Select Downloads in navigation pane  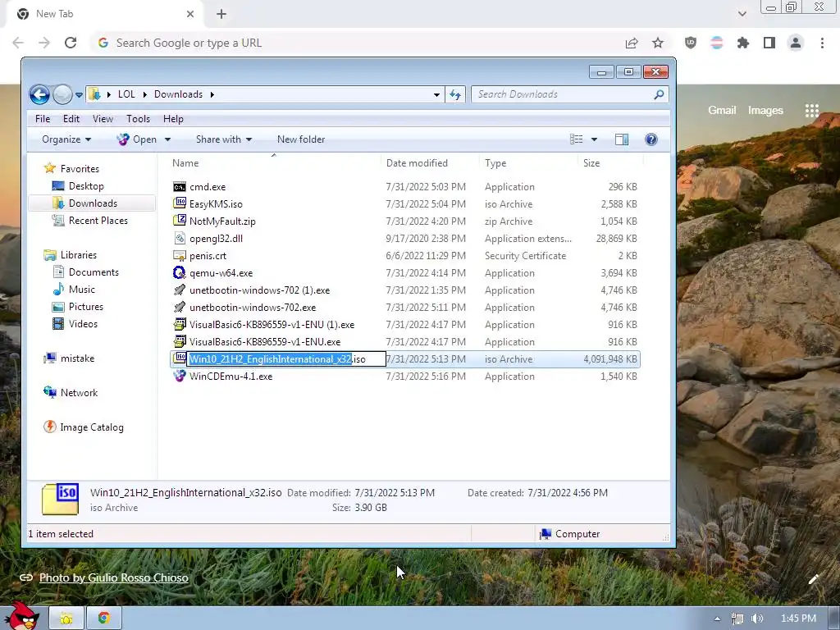[x=93, y=203]
